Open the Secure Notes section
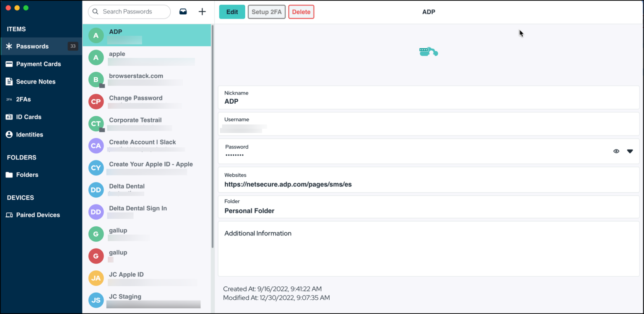This screenshot has height=314, width=644. coord(36,81)
